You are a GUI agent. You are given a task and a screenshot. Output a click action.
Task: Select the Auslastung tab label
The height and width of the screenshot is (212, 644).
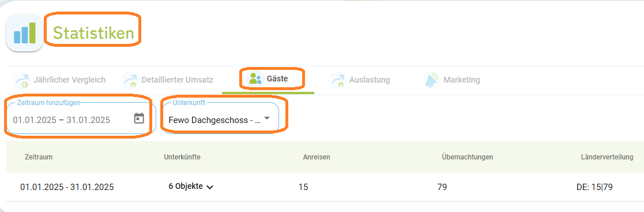370,80
